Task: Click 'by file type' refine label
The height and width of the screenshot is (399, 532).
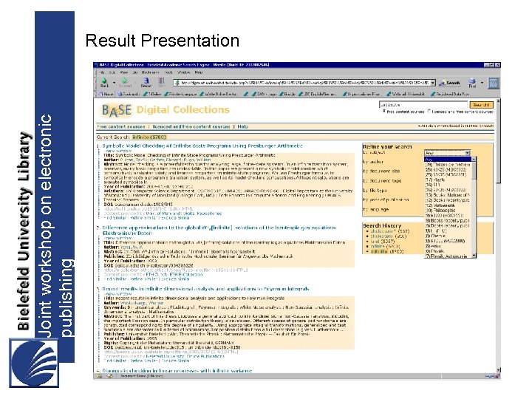Action: (x=375, y=191)
